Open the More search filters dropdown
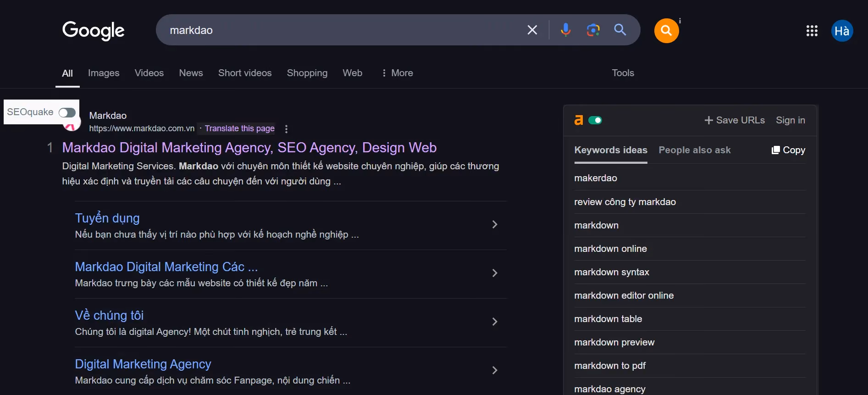 click(397, 73)
